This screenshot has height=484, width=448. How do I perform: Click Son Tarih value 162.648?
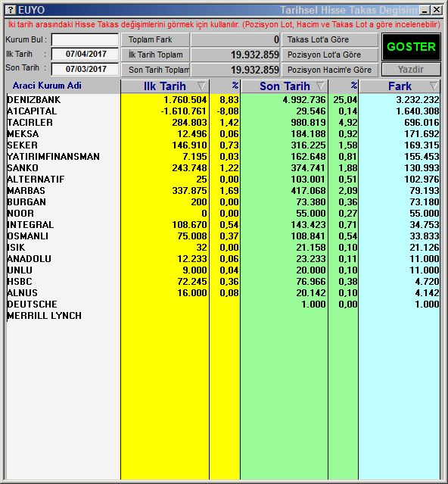click(x=308, y=157)
